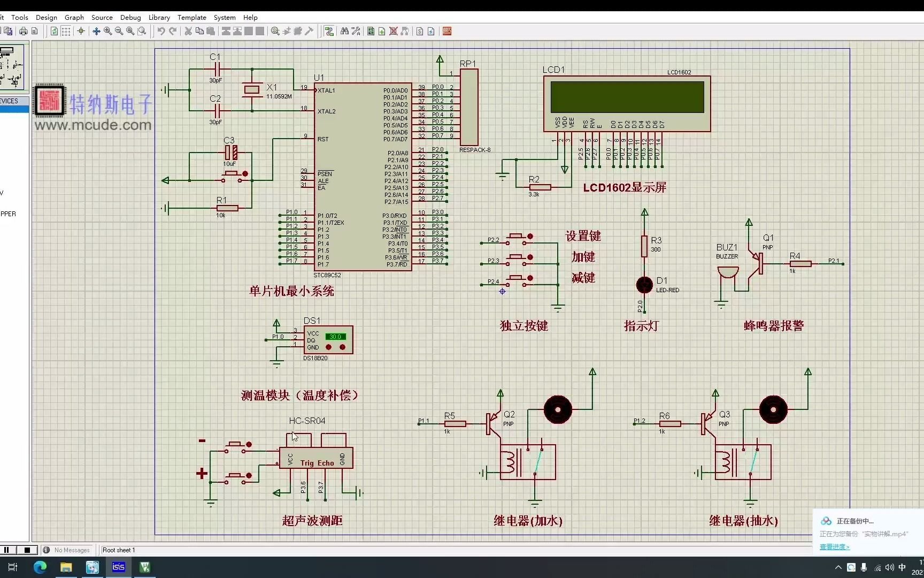The height and width of the screenshot is (578, 924).
Task: Open the Debug menu
Action: pos(130,17)
